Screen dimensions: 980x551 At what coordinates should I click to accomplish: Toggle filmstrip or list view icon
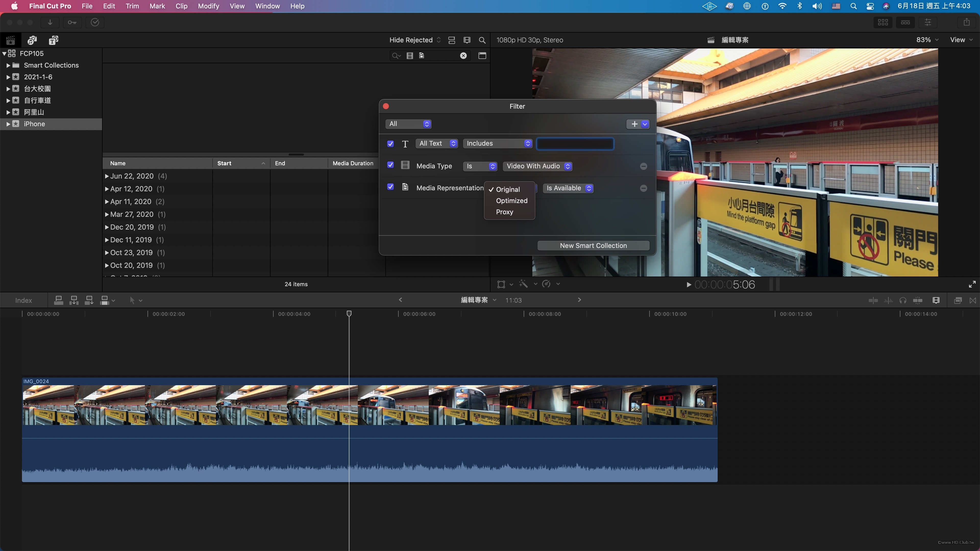click(x=451, y=40)
